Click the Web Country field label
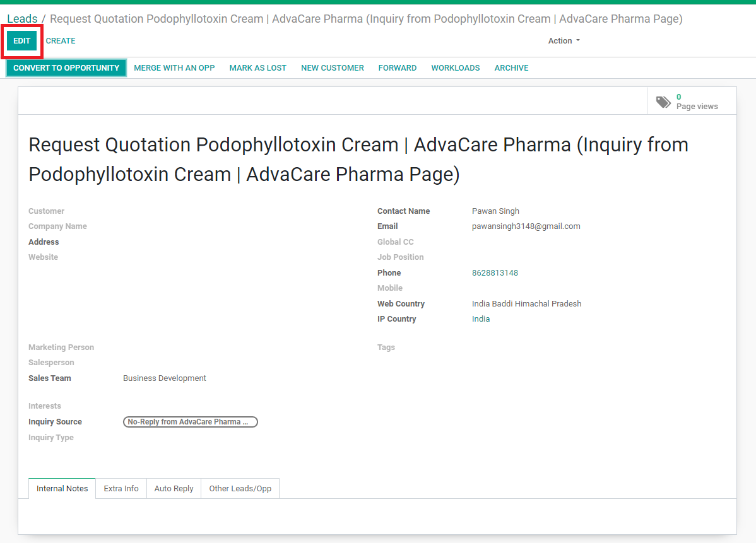This screenshot has width=756, height=543. pyautogui.click(x=401, y=303)
